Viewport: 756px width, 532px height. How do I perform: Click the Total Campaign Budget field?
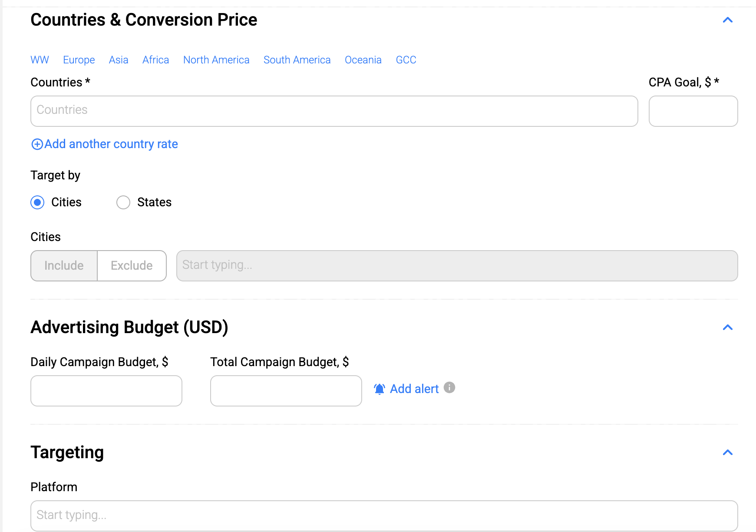point(286,391)
